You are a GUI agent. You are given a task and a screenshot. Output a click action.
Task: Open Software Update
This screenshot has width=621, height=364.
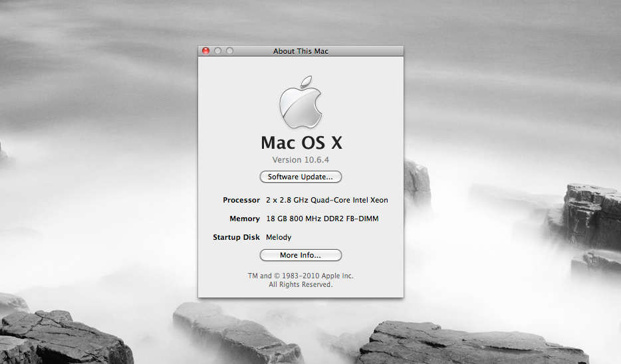pyautogui.click(x=301, y=177)
